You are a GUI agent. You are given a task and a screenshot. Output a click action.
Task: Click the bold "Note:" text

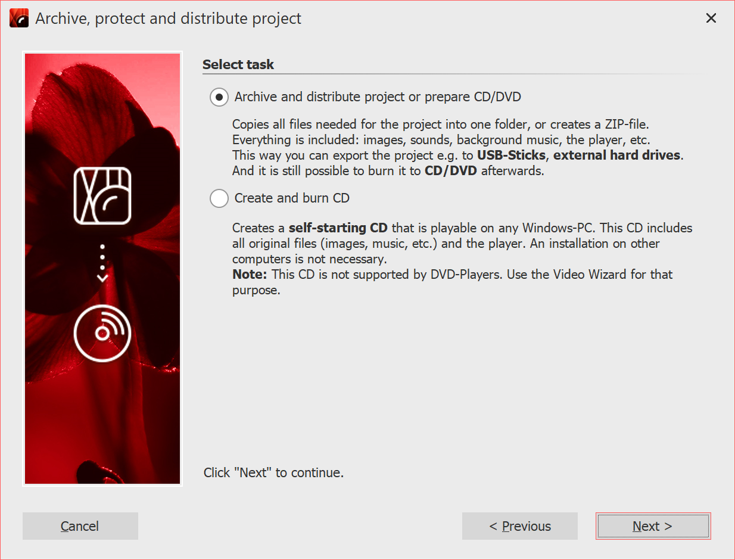(250, 275)
